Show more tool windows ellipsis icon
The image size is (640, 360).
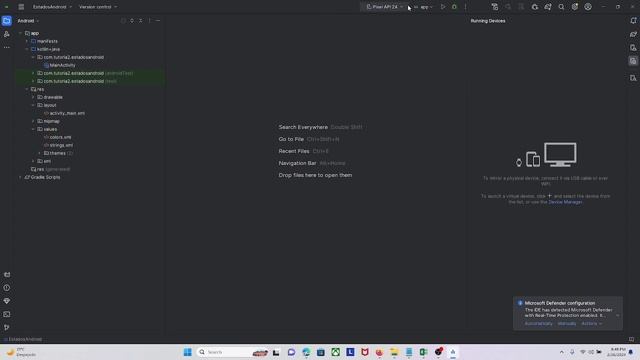point(7,47)
